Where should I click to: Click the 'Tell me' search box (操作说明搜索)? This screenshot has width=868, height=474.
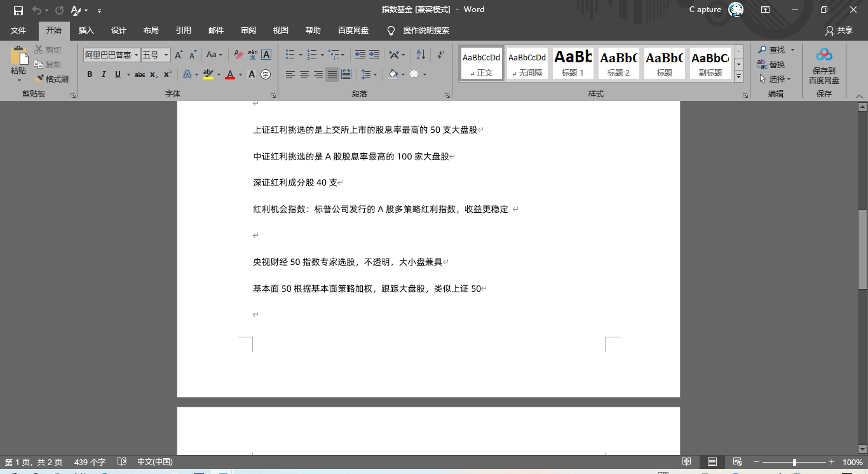tap(417, 30)
